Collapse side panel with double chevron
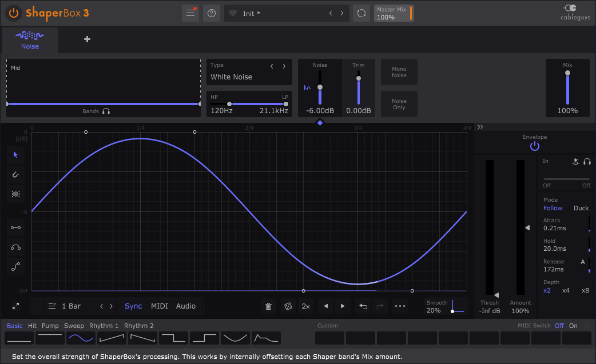Image resolution: width=596 pixels, height=364 pixels. click(480, 127)
